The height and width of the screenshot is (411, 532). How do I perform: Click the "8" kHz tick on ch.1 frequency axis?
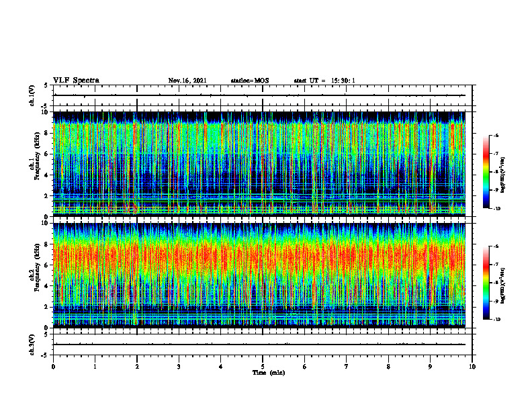(x=47, y=133)
